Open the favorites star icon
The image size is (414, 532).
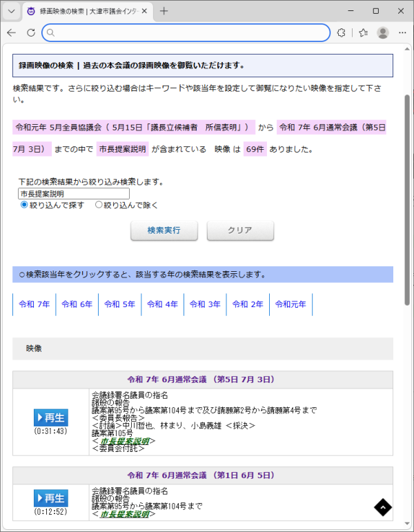(x=364, y=33)
